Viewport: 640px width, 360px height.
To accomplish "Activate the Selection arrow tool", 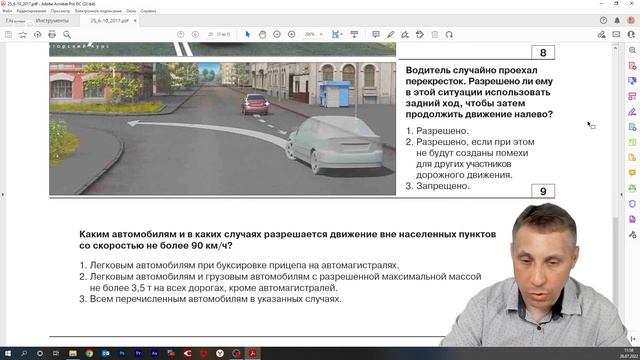I will click(247, 35).
